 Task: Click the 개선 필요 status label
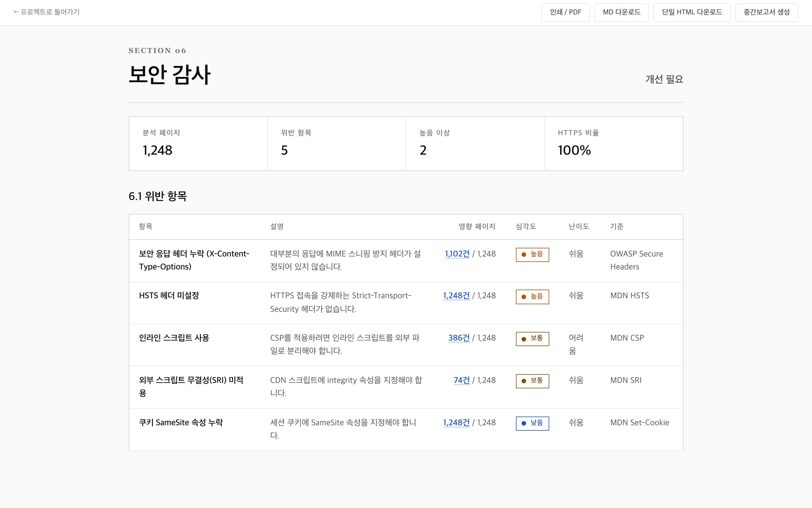[664, 79]
